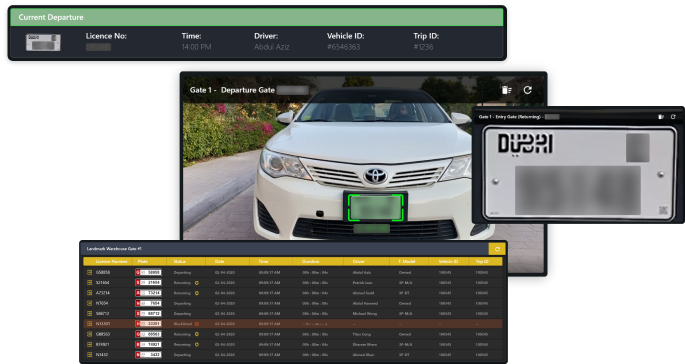Image resolution: width=685 pixels, height=364 pixels.
Task: Sort table by Date column header
Action: (x=219, y=261)
